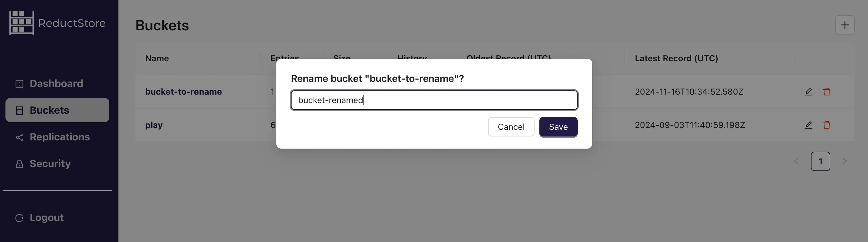
Task: Click the previous page arrow
Action: click(796, 161)
